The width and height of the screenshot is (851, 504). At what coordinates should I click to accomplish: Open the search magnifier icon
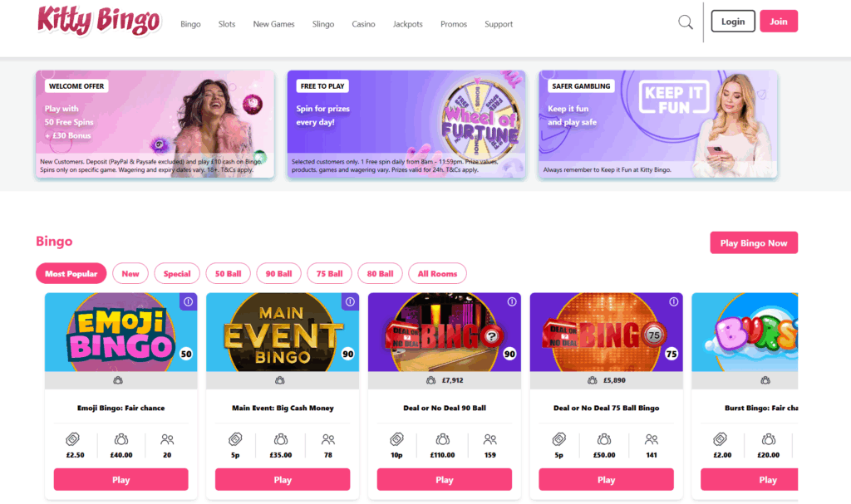click(686, 22)
